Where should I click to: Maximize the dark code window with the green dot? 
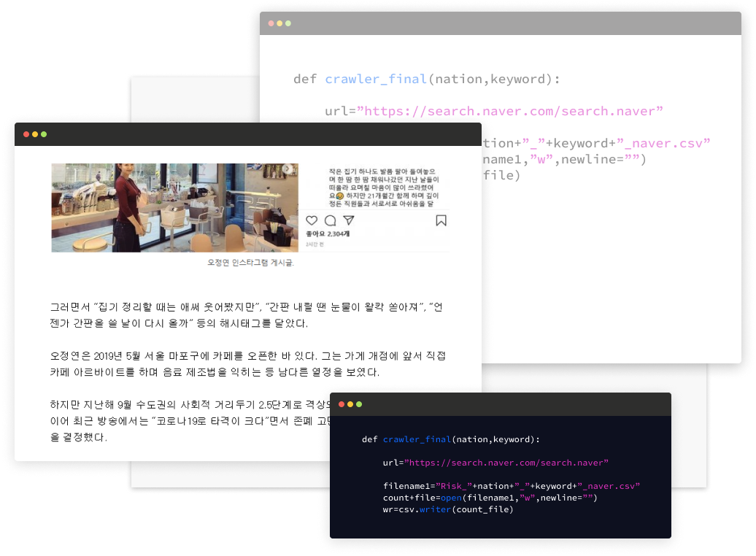[x=359, y=404]
